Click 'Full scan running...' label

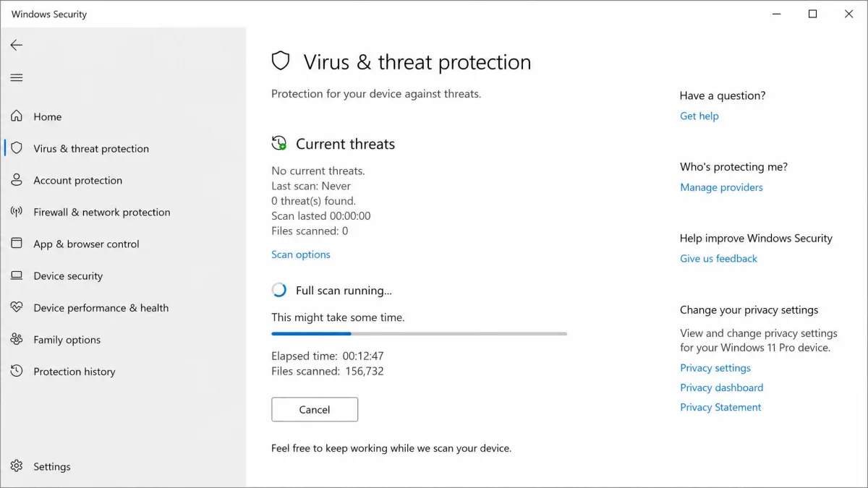coord(344,291)
